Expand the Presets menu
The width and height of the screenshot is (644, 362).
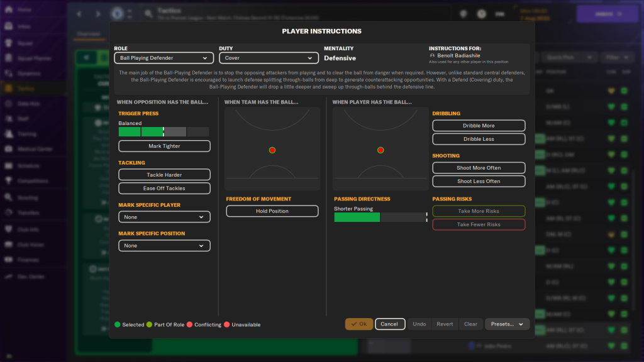click(507, 324)
